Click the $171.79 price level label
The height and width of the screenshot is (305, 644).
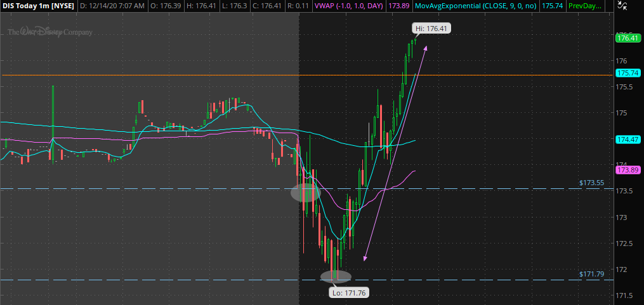(x=592, y=274)
